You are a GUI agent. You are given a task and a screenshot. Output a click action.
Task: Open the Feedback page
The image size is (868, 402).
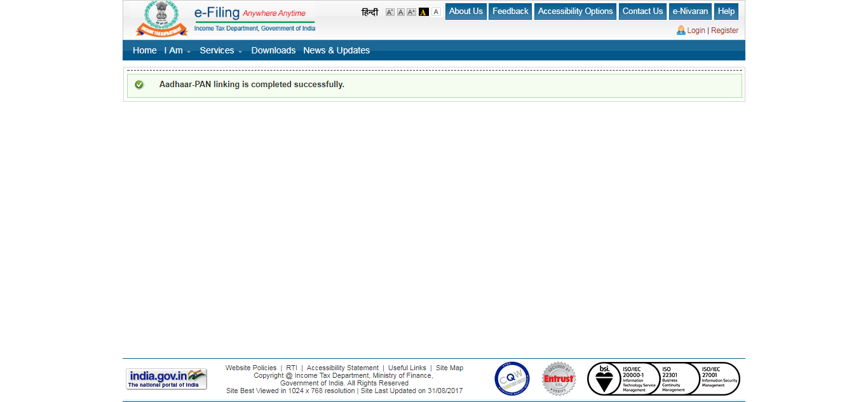coord(510,11)
